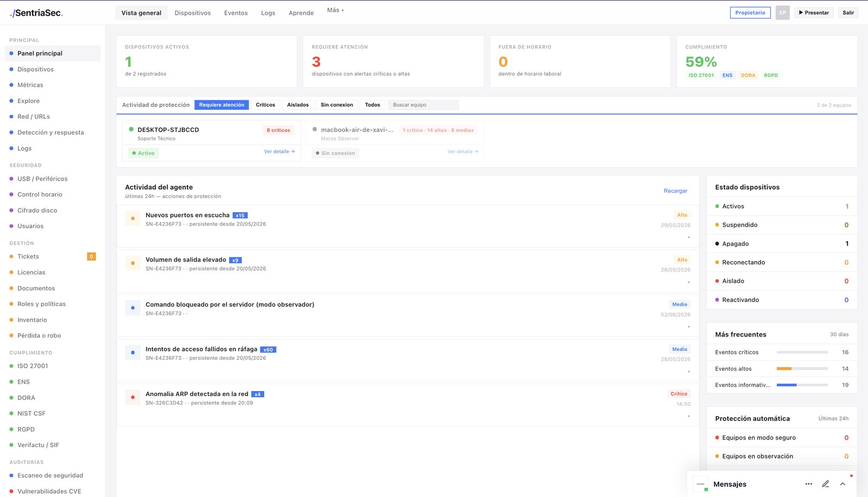Click blue icon of Comando bloqueado event
The height and width of the screenshot is (497, 868).
(133, 308)
